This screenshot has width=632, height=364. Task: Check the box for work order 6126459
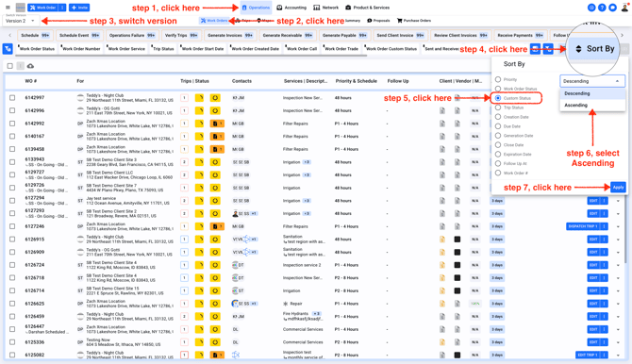12,317
